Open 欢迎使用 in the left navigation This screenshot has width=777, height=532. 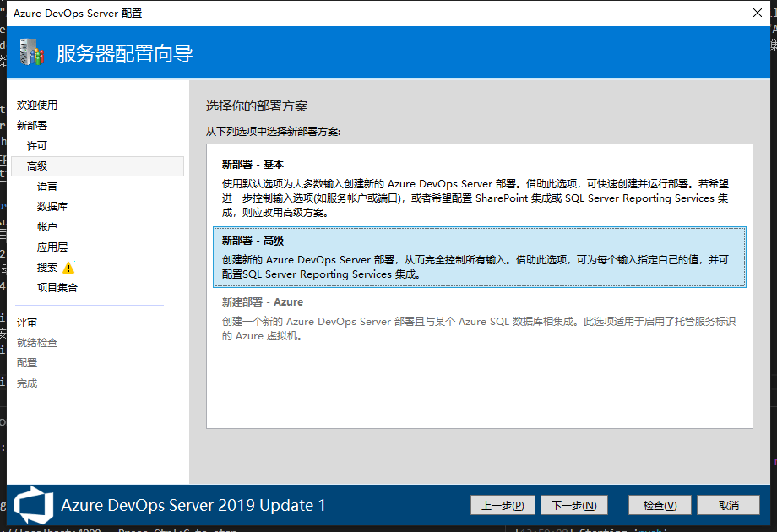tap(37, 106)
